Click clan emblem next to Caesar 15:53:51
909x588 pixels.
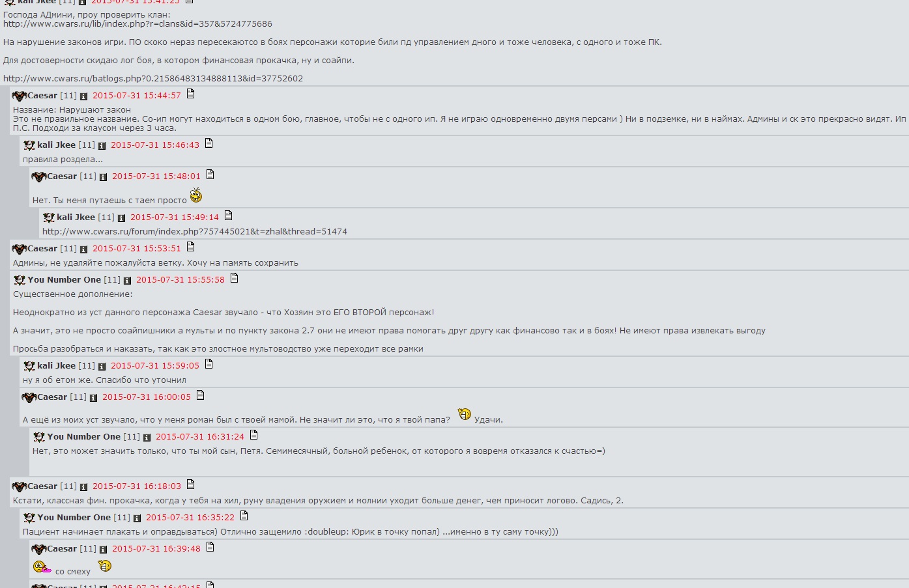pyautogui.click(x=20, y=249)
